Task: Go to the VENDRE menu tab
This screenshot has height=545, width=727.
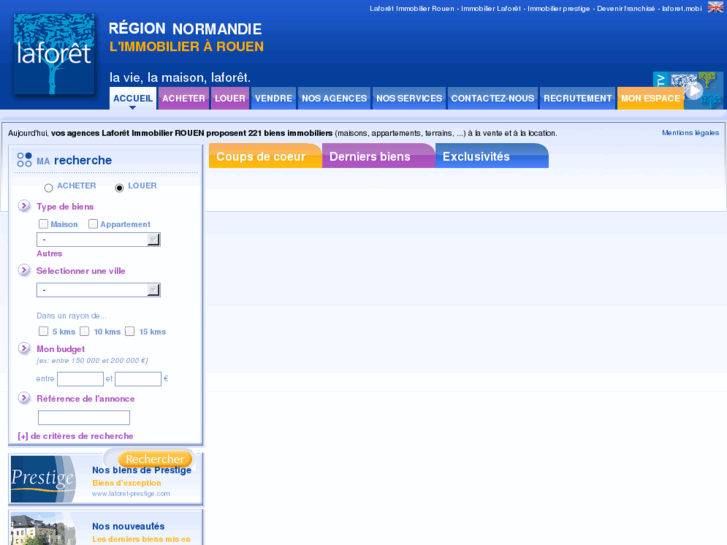Action: click(x=274, y=98)
